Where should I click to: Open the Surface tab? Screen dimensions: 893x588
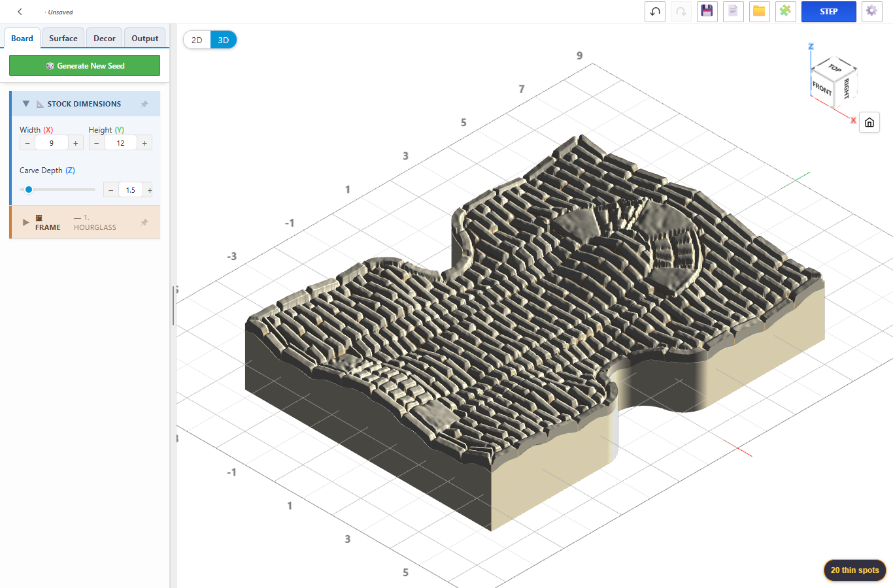63,39
